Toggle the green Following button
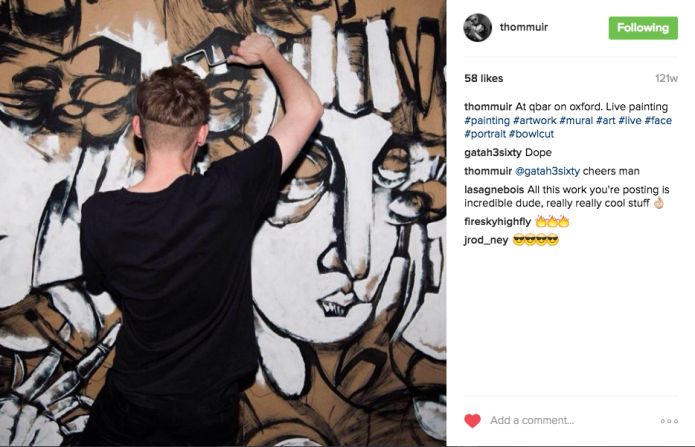 (x=643, y=28)
